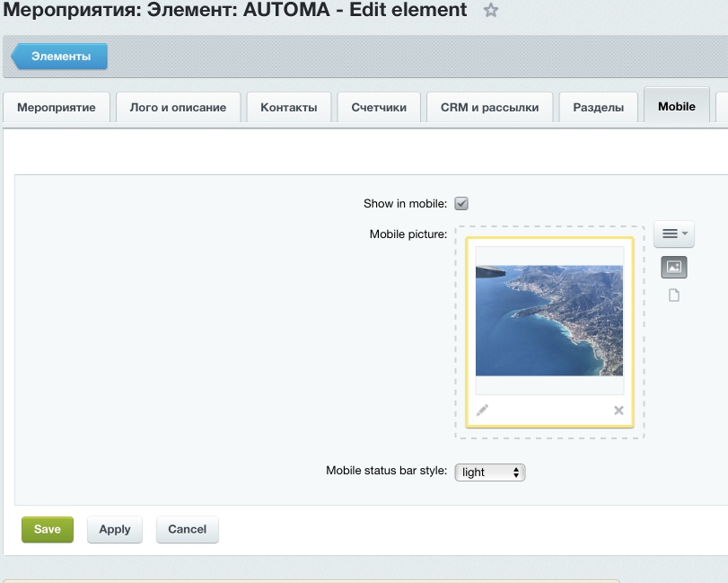
Task: Click the coastline mobile picture thumbnail
Action: pos(548,320)
